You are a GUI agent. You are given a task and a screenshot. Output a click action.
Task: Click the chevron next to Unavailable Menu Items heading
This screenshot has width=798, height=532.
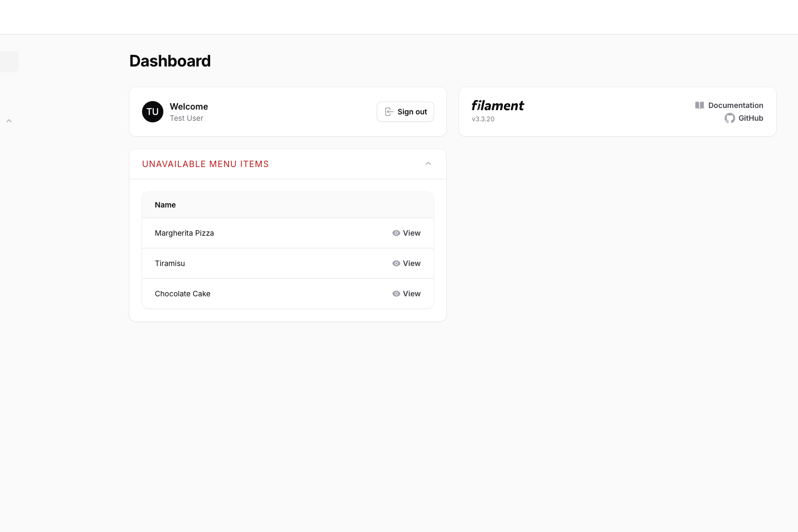(x=428, y=163)
